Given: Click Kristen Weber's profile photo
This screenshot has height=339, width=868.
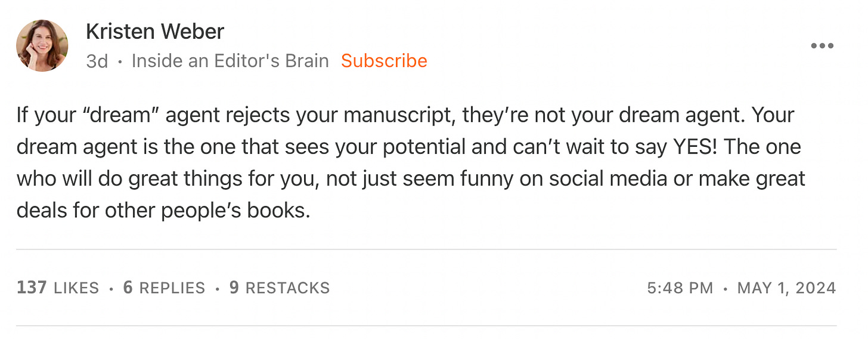Looking at the screenshot, I should (x=42, y=46).
